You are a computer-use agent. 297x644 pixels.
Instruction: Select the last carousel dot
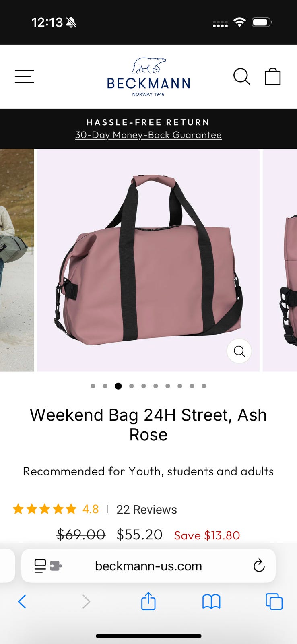coord(204,386)
